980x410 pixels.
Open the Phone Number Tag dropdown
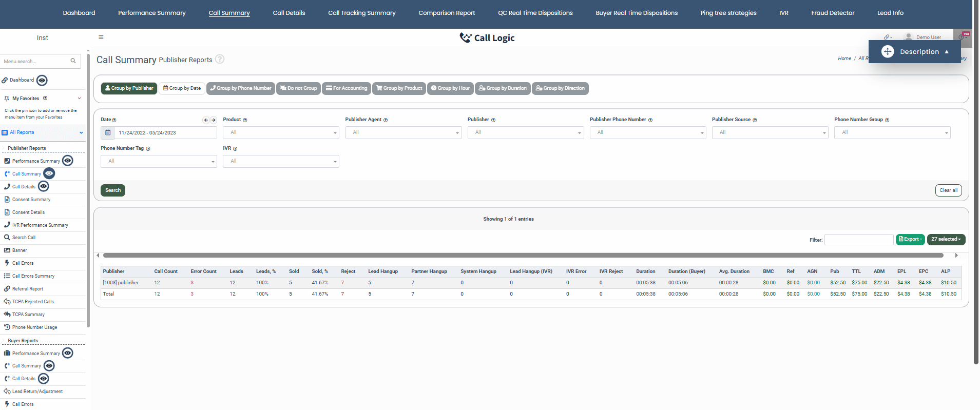pyautogui.click(x=159, y=161)
